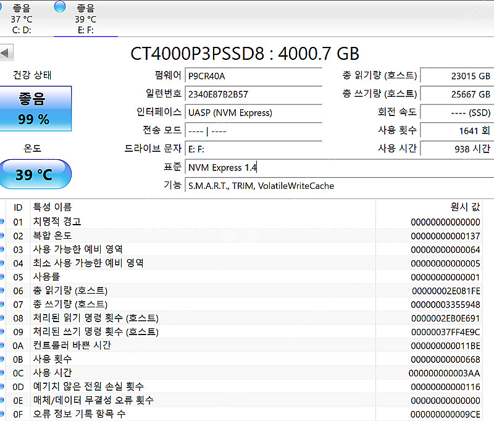The height and width of the screenshot is (448, 494).
Task: Click raw value 00000000000064
Action: (445, 250)
